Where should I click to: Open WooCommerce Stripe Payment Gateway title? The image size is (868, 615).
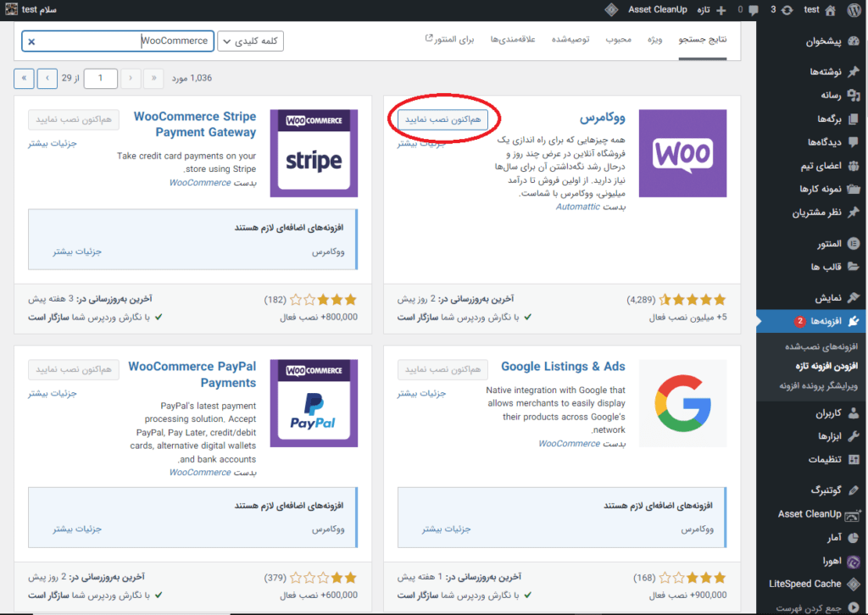[195, 125]
